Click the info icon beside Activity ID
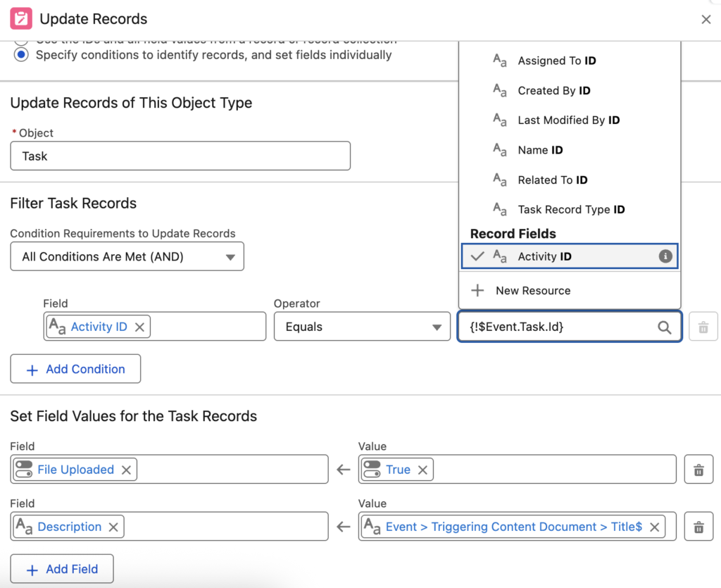The height and width of the screenshot is (588, 721). pos(665,256)
